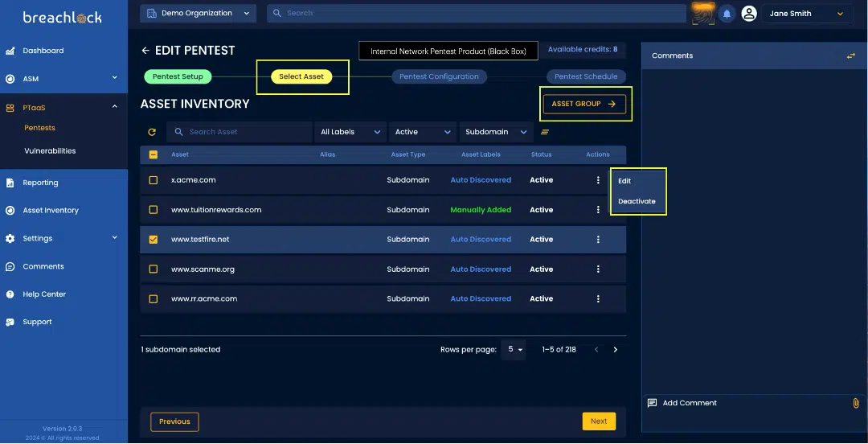This screenshot has height=444, width=868.
Task: Open the All Labels filter dropdown
Action: [350, 132]
